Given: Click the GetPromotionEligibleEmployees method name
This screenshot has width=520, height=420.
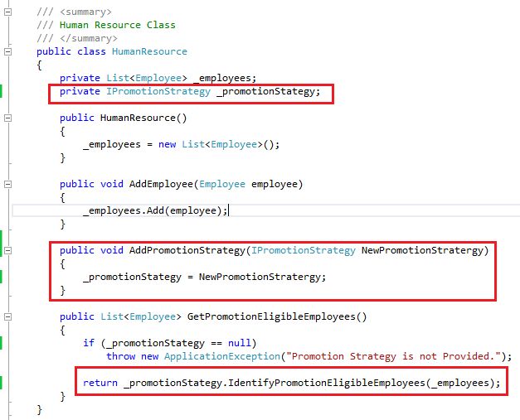Looking at the screenshot, I should coord(271,316).
